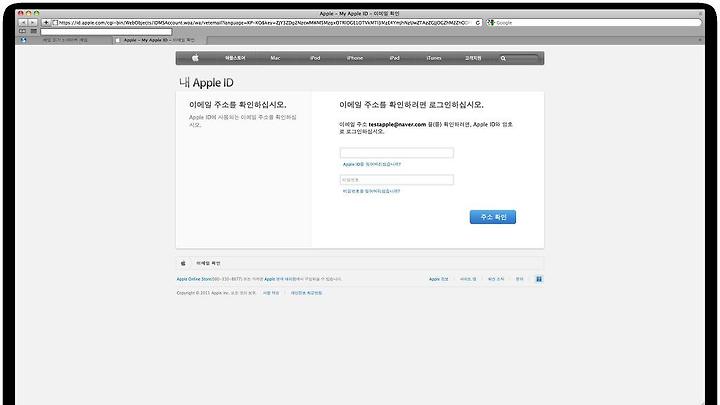720x405 pixels.
Task: Click the empty bookmarks bar text field
Action: [x=106, y=32]
